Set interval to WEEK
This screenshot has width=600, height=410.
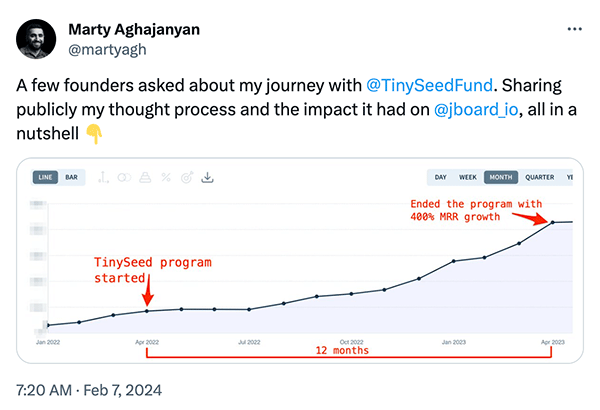pyautogui.click(x=468, y=177)
